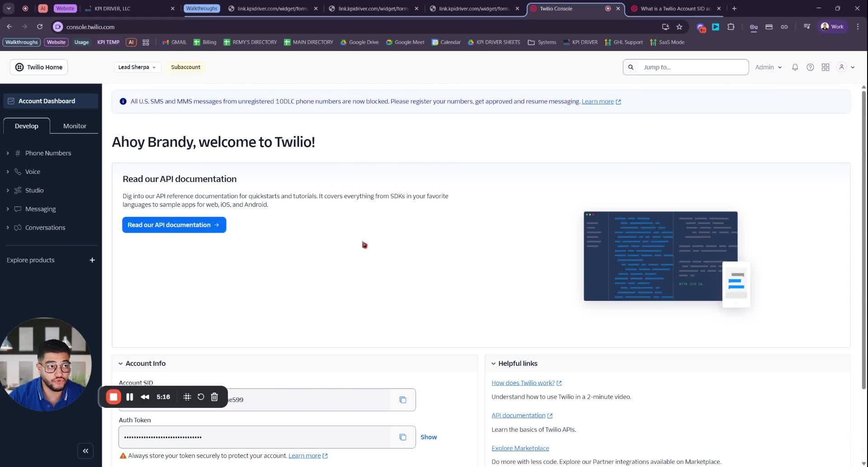Click the presenter webcam bubble
Viewport: 868px width, 467px height.
pyautogui.click(x=45, y=364)
